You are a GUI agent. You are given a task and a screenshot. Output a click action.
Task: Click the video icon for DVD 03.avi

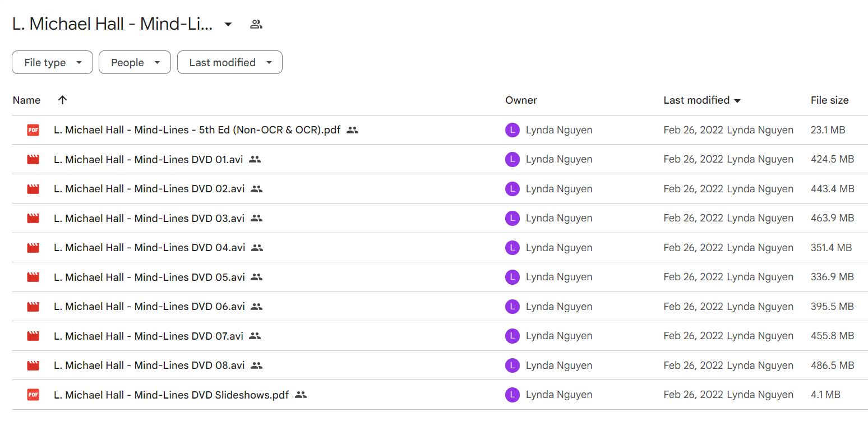tap(33, 218)
